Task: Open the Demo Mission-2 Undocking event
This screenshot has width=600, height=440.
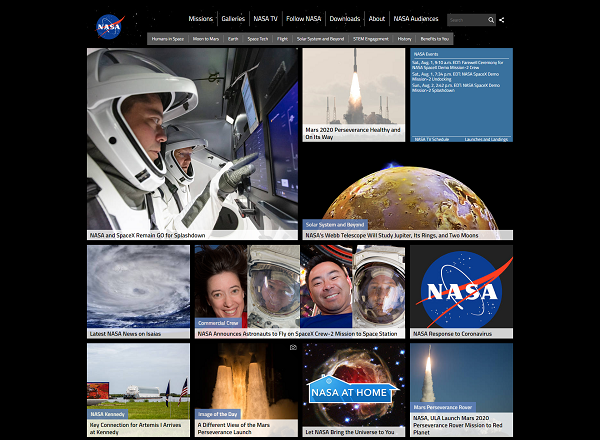Action: tap(455, 76)
